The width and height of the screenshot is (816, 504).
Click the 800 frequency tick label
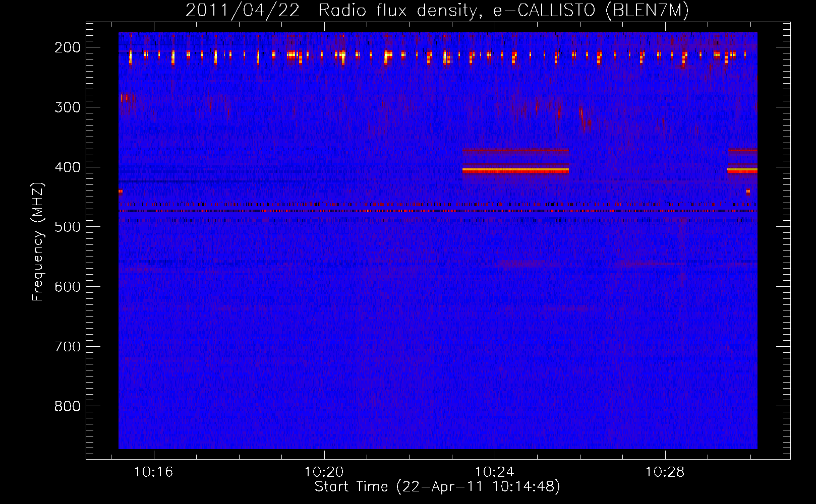pyautogui.click(x=68, y=407)
